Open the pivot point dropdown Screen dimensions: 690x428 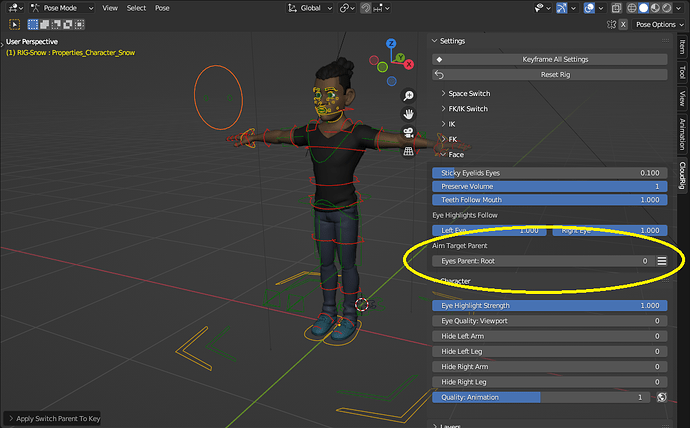[x=347, y=8]
